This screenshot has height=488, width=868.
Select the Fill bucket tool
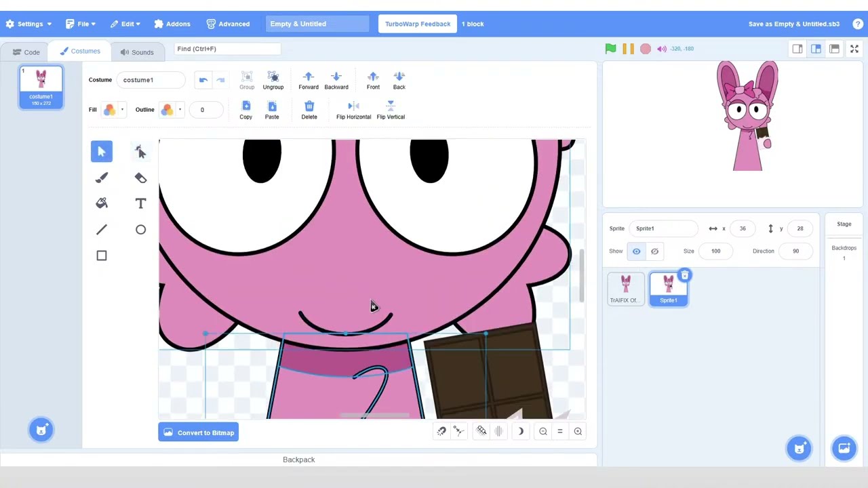click(102, 203)
